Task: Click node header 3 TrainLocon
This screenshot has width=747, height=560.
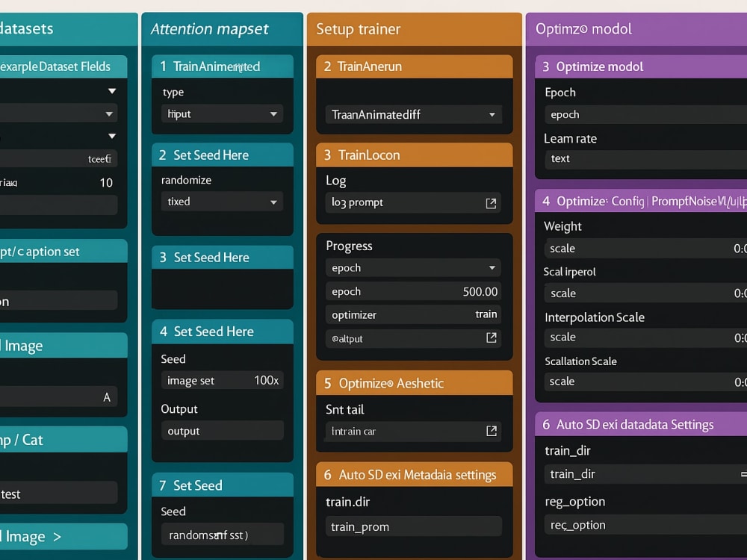Action: 415,155
